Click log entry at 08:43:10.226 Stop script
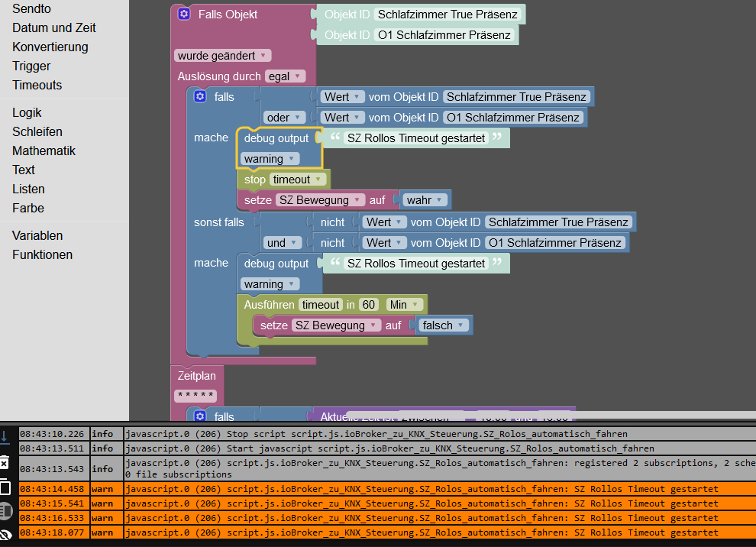The width and height of the screenshot is (756, 547). 388,434
